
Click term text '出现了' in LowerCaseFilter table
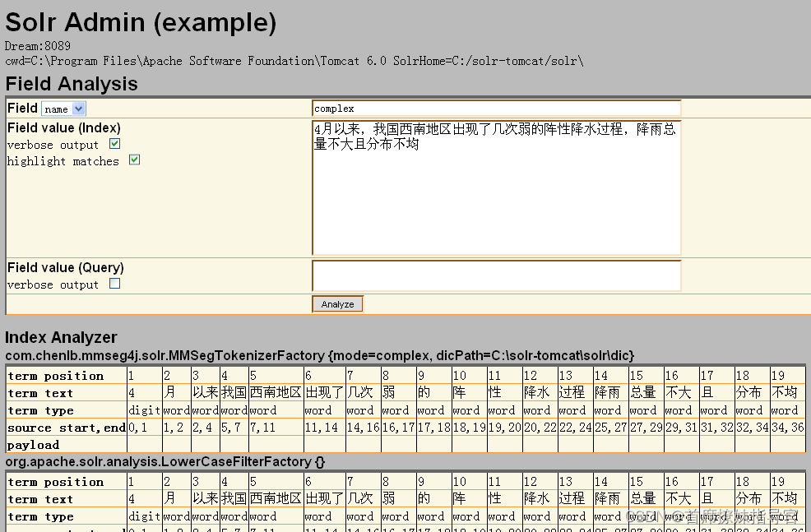tap(324, 498)
